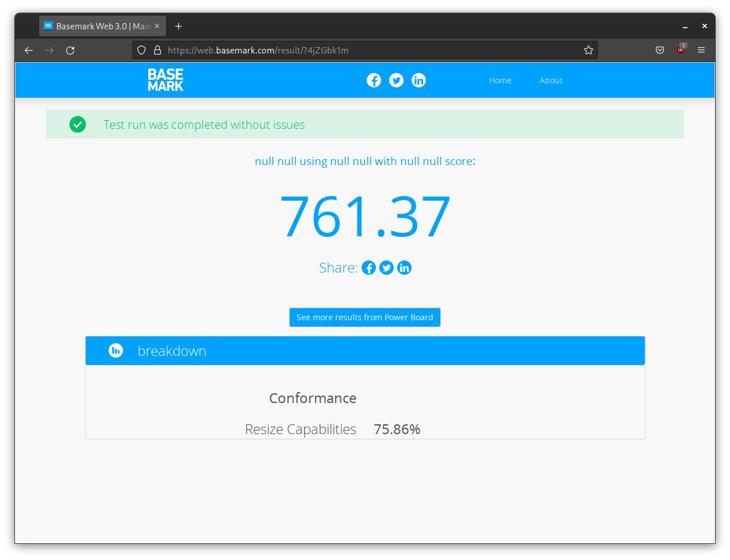Open LinkedIn icon in the blue header
Screen dimensions: 730x560
click(418, 80)
